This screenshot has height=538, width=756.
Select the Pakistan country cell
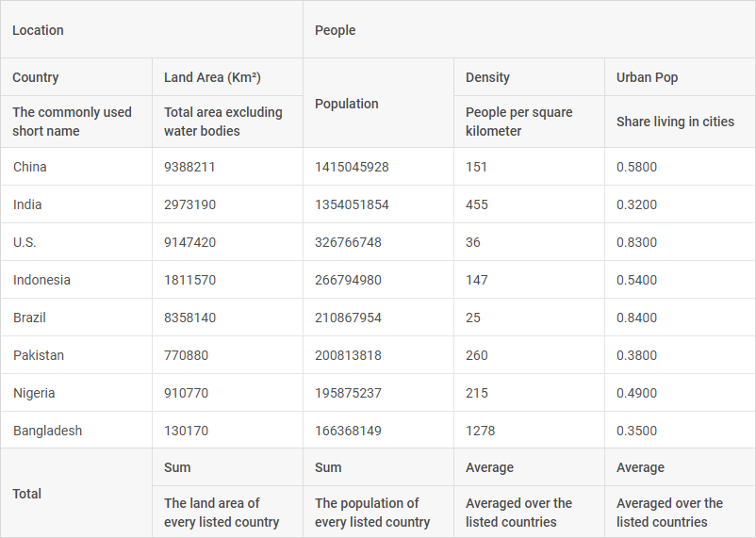[x=76, y=355]
